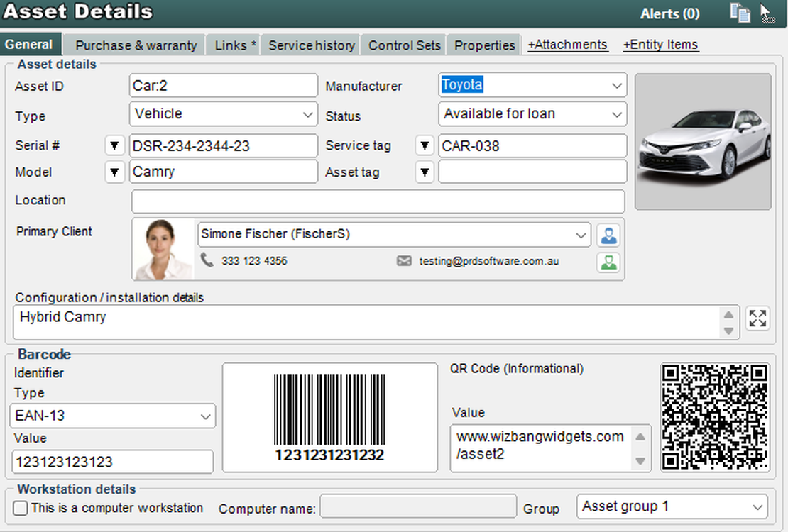Click the cursor pointer icon in header

767,13
